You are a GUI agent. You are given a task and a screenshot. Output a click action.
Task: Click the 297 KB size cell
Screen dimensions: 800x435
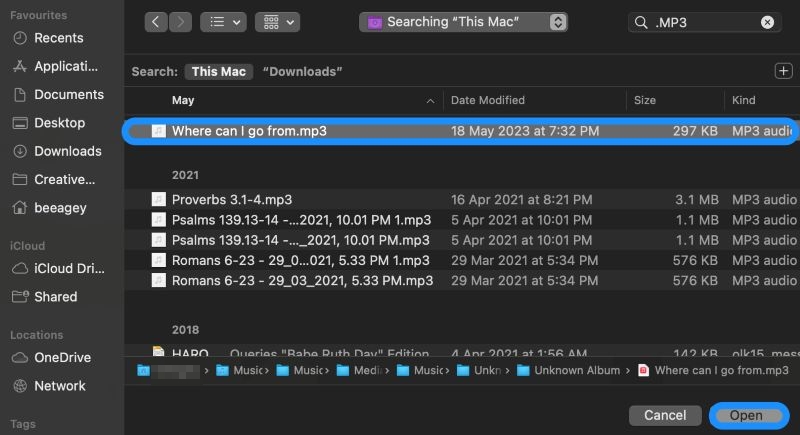695,131
